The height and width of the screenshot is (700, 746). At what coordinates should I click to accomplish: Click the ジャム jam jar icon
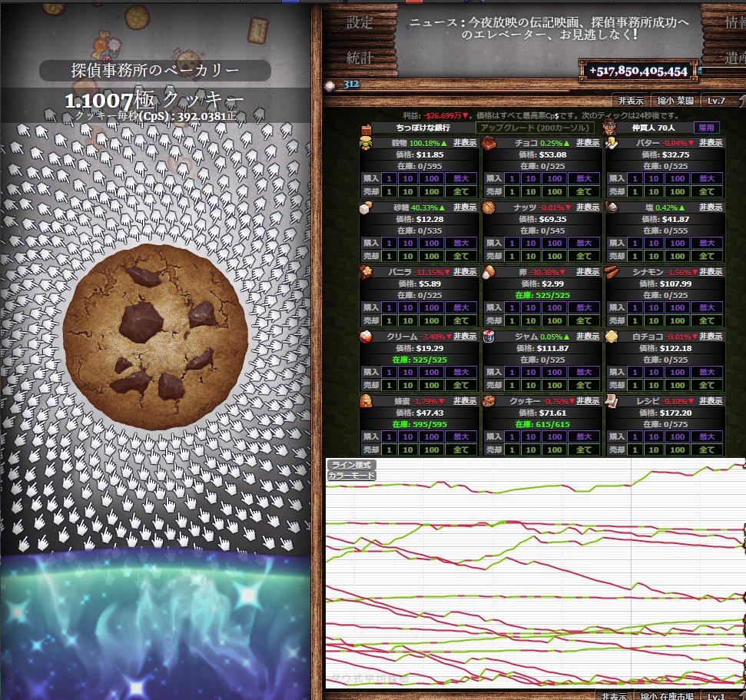[489, 337]
